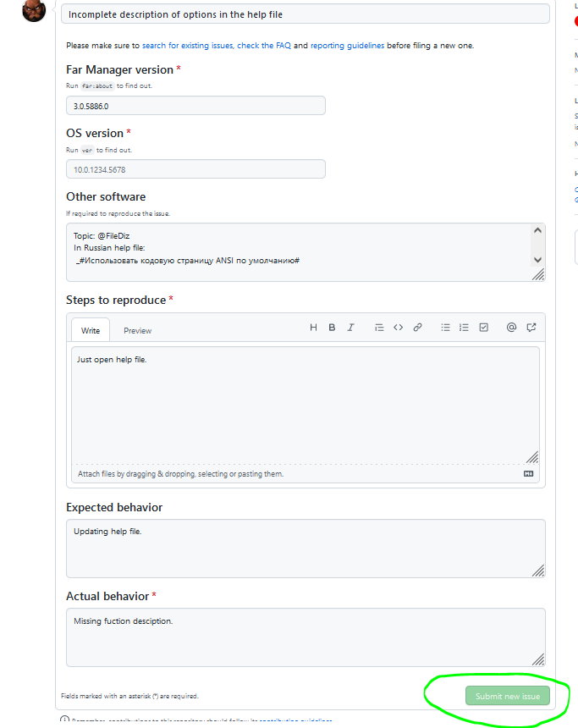Switch to the Preview tab
The height and width of the screenshot is (728, 578).
pyautogui.click(x=136, y=330)
